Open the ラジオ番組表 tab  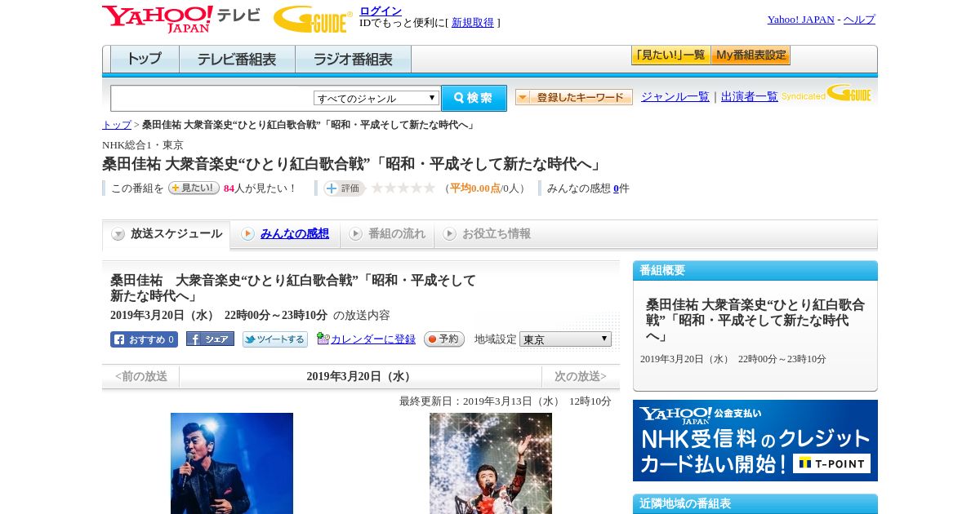click(353, 60)
